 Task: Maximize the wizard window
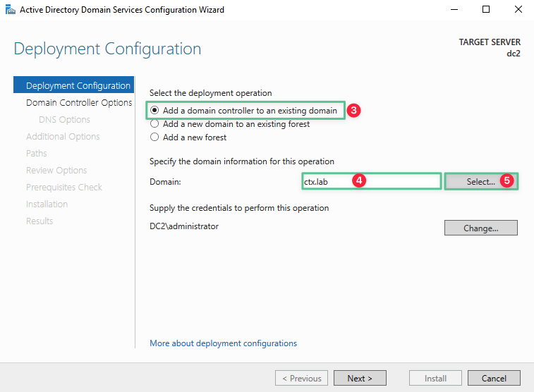[486, 10]
